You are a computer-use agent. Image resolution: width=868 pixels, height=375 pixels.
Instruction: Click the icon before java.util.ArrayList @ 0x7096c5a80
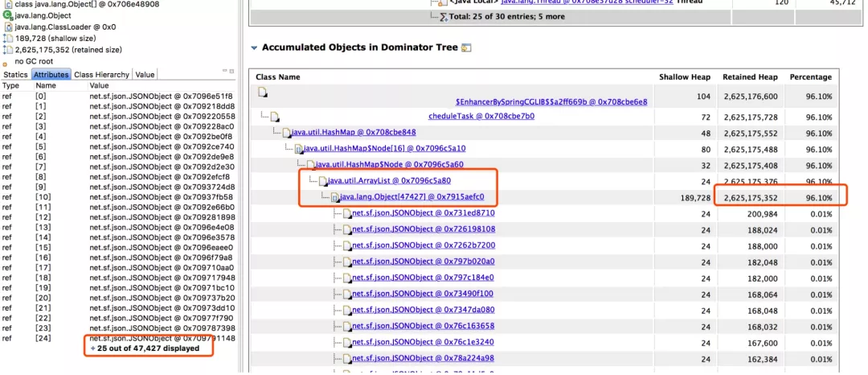[323, 180]
